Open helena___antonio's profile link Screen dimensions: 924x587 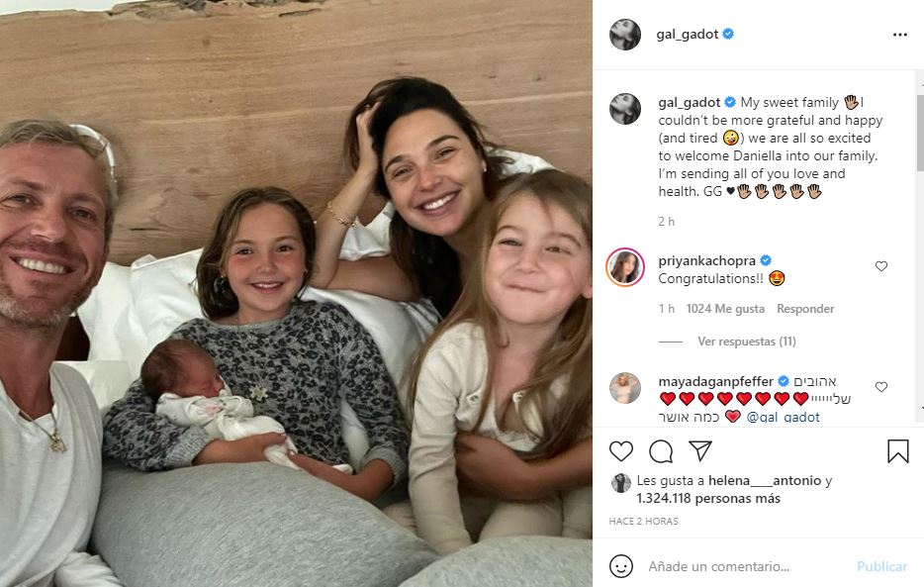tap(765, 481)
